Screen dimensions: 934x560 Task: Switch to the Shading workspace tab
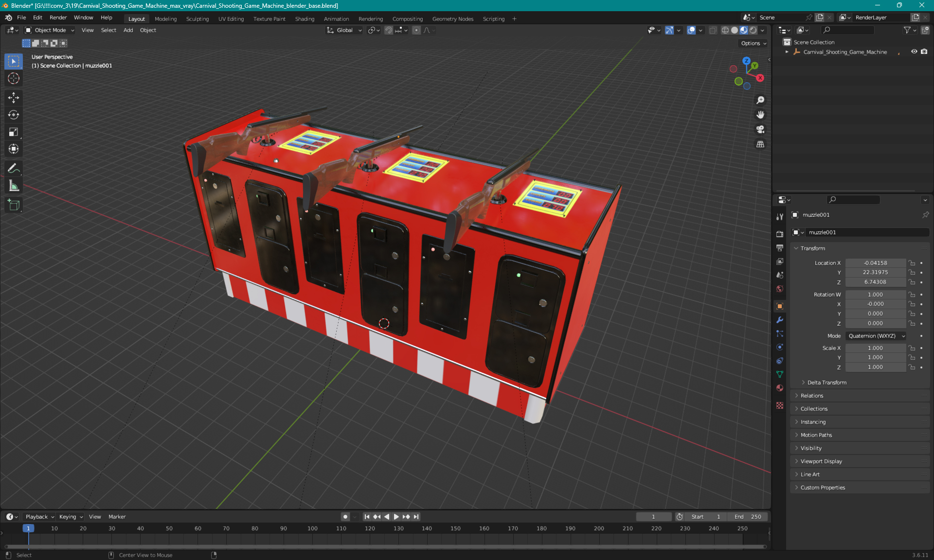[x=305, y=19]
